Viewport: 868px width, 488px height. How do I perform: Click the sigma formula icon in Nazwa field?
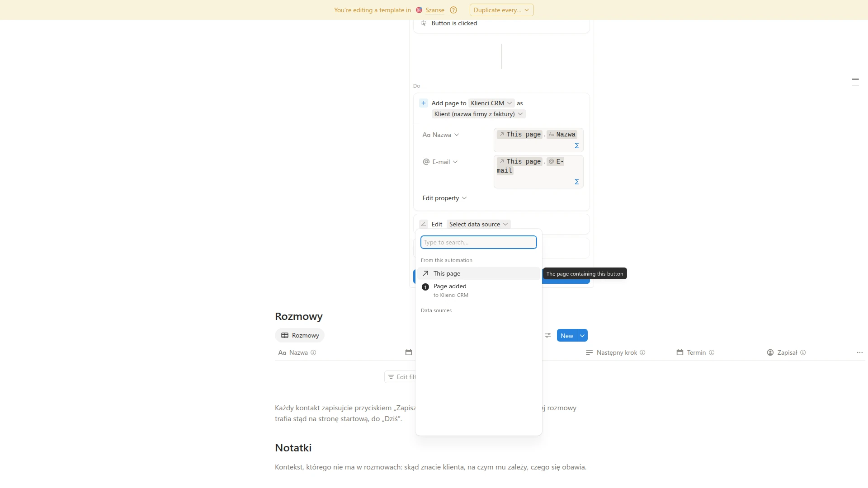pos(576,145)
